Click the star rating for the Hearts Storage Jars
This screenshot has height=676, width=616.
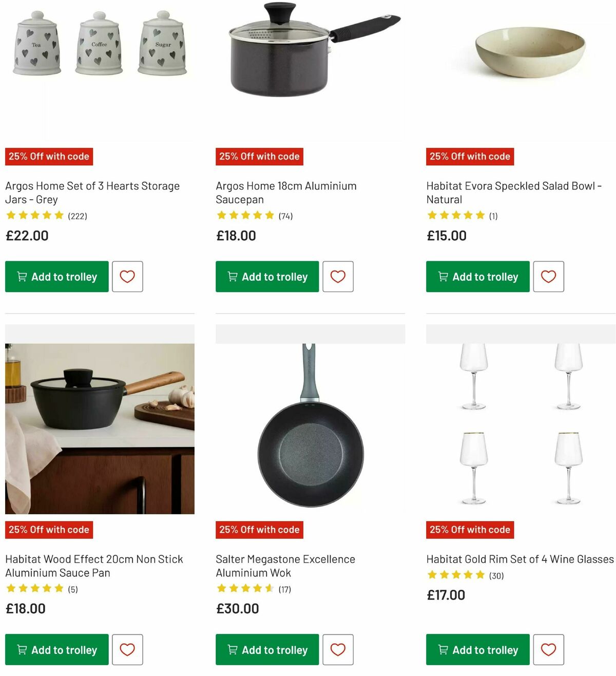pos(35,215)
